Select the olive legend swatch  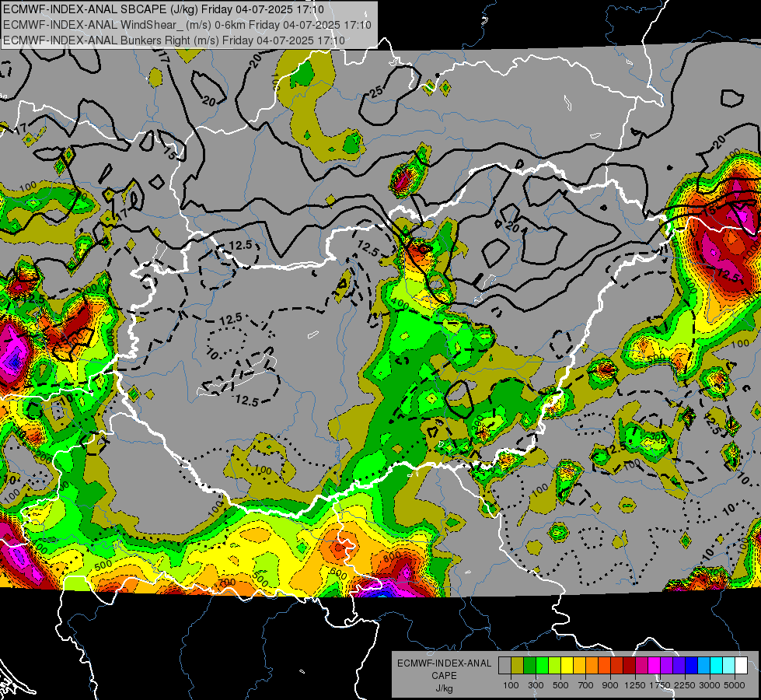(518, 665)
